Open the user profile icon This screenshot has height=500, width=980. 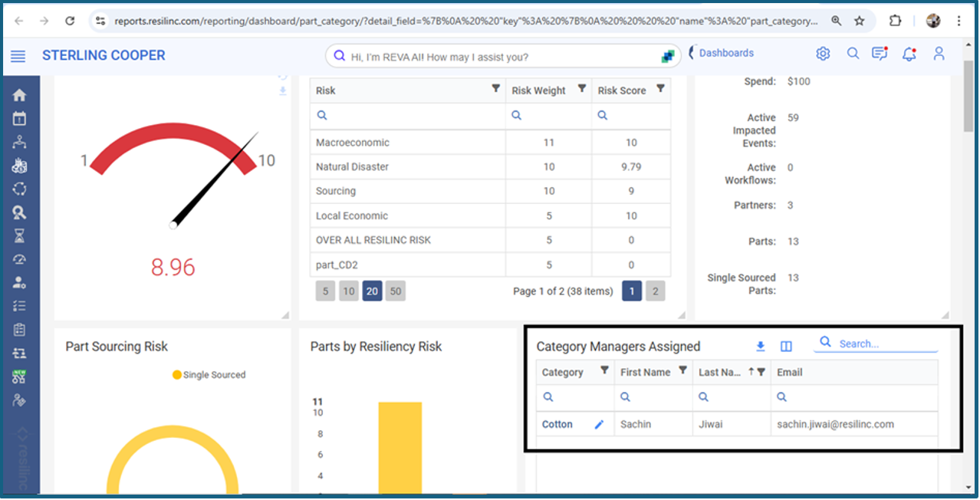pos(939,54)
